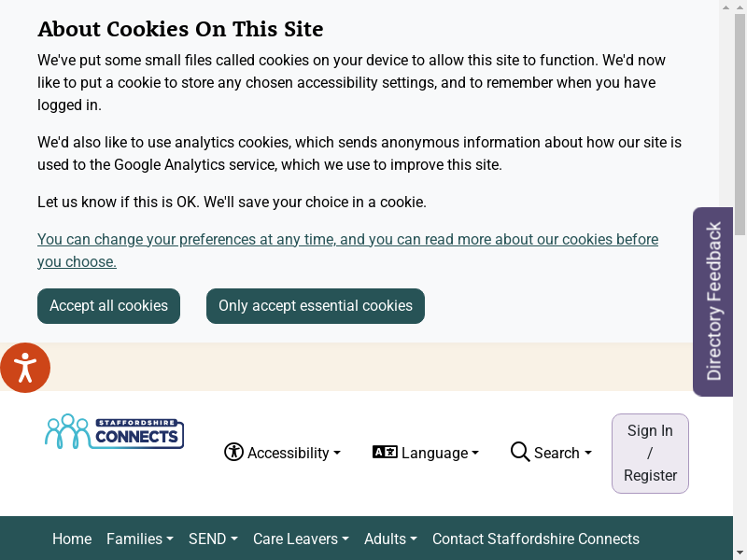Open the Families menu
This screenshot has width=747, height=560.
(x=140, y=539)
